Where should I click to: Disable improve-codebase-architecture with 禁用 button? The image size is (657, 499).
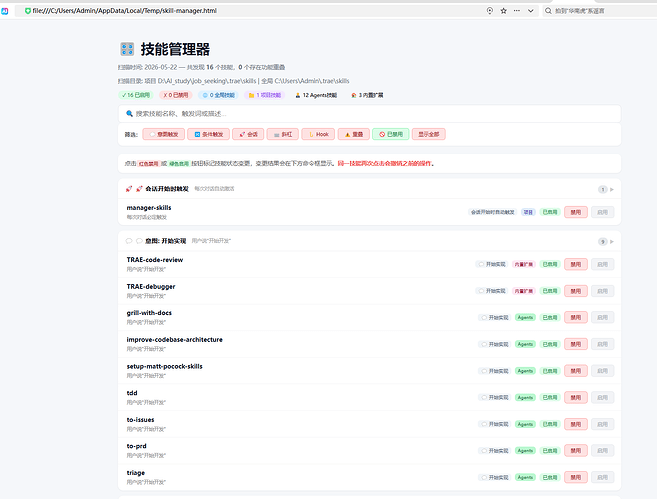[576, 344]
